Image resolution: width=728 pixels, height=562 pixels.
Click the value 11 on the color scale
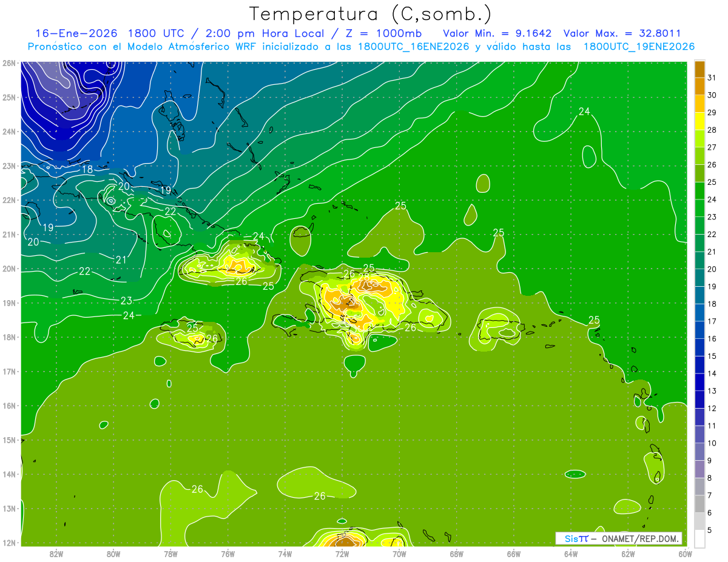click(x=712, y=426)
